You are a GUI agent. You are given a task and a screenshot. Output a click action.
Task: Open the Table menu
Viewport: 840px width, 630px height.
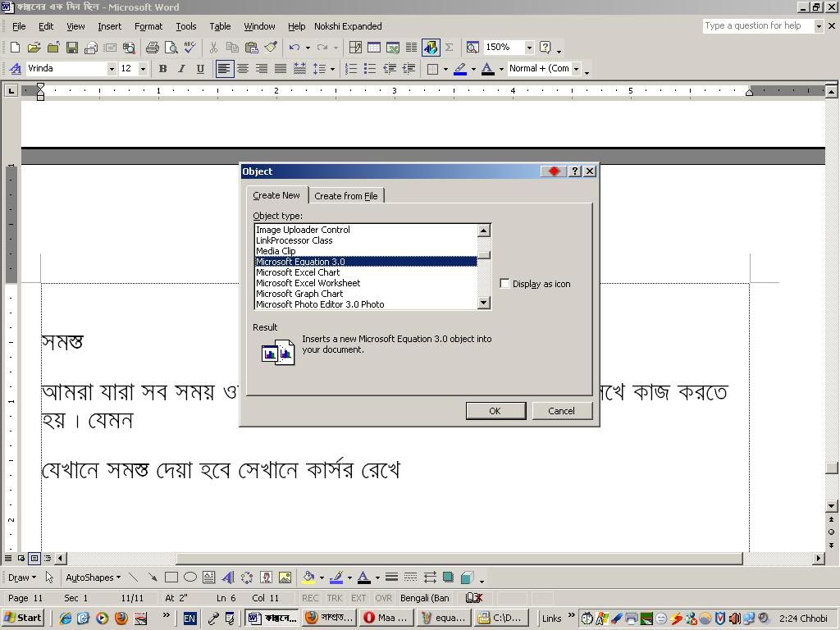pos(219,25)
